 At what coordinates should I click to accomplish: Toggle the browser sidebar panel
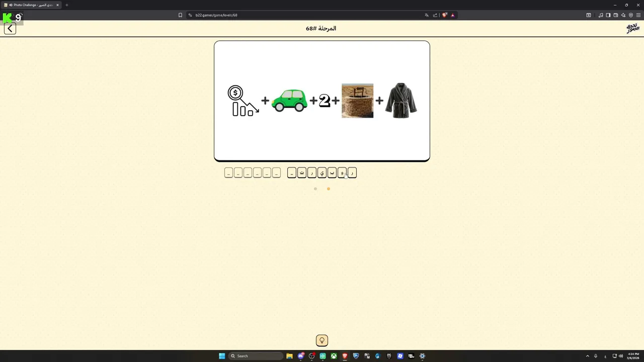[x=608, y=15]
